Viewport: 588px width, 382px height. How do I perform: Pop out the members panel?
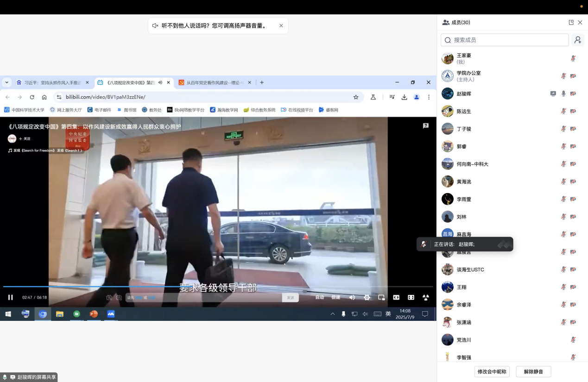571,22
